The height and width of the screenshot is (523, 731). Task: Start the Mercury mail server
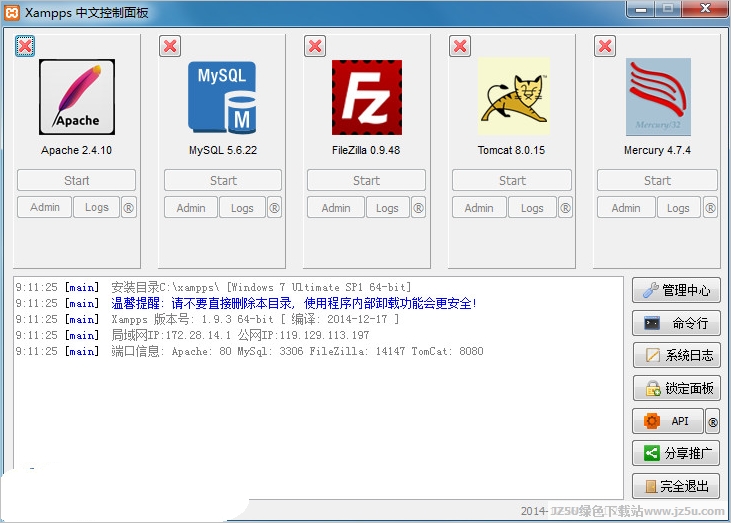tap(657, 180)
